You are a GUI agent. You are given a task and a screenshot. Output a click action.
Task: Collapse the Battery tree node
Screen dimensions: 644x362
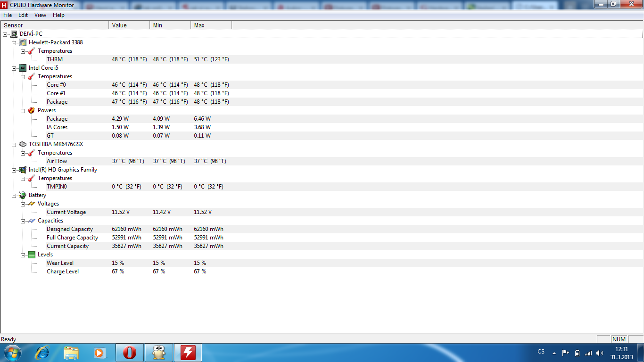click(14, 195)
